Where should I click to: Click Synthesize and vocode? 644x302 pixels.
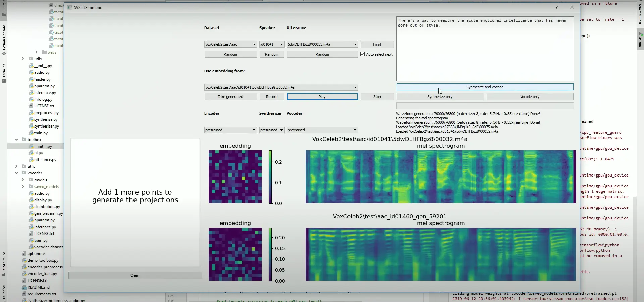484,87
